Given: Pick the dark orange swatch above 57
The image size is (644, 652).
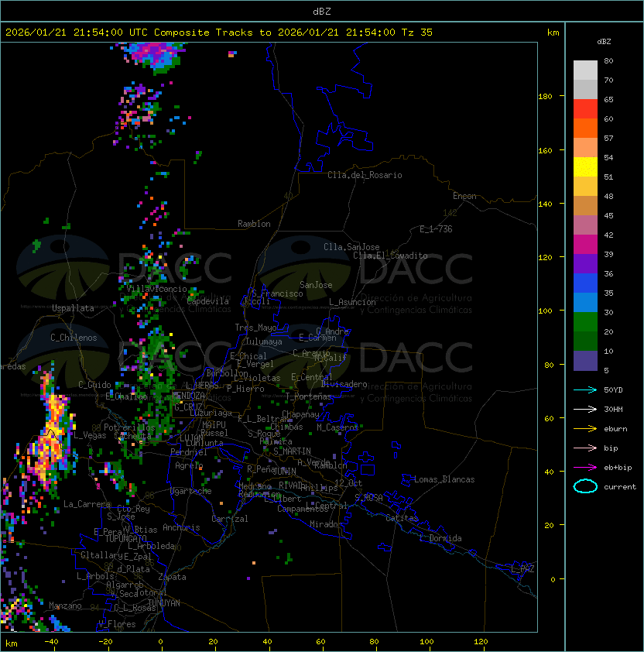Looking at the screenshot, I should (585, 128).
